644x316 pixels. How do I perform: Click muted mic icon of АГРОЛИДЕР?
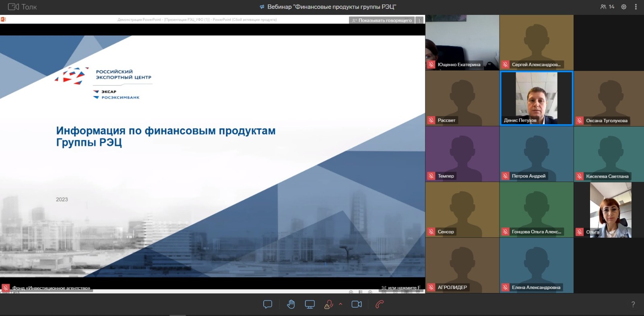pos(431,287)
